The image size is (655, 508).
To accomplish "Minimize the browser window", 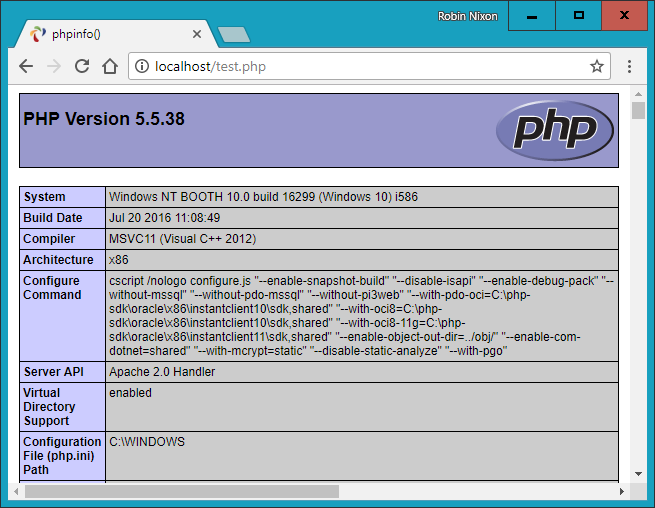I will coord(532,15).
